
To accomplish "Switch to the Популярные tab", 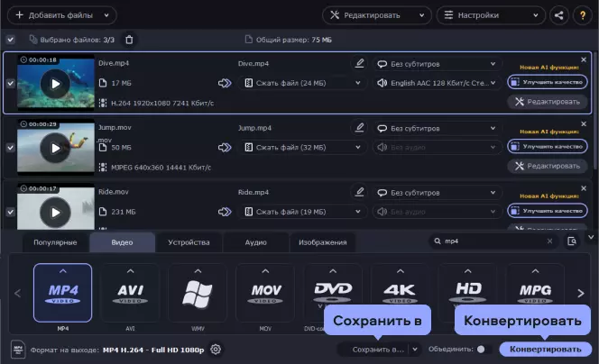I will 55,242.
